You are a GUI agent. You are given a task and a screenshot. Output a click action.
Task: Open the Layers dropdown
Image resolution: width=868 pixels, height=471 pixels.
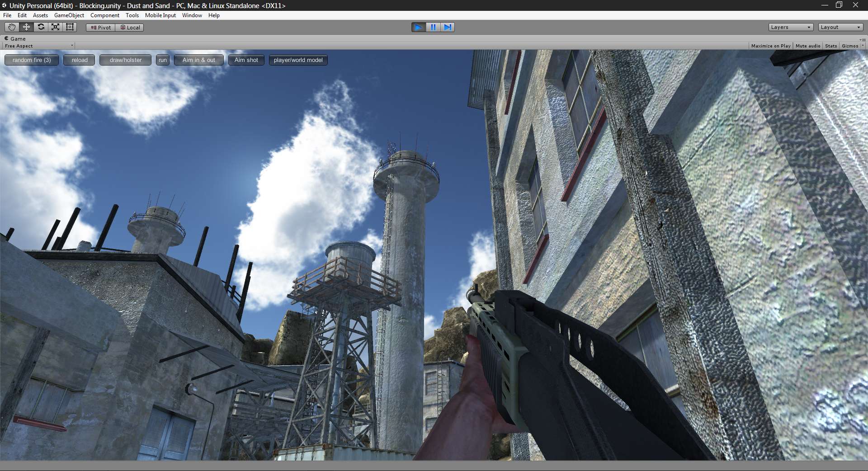(x=791, y=27)
